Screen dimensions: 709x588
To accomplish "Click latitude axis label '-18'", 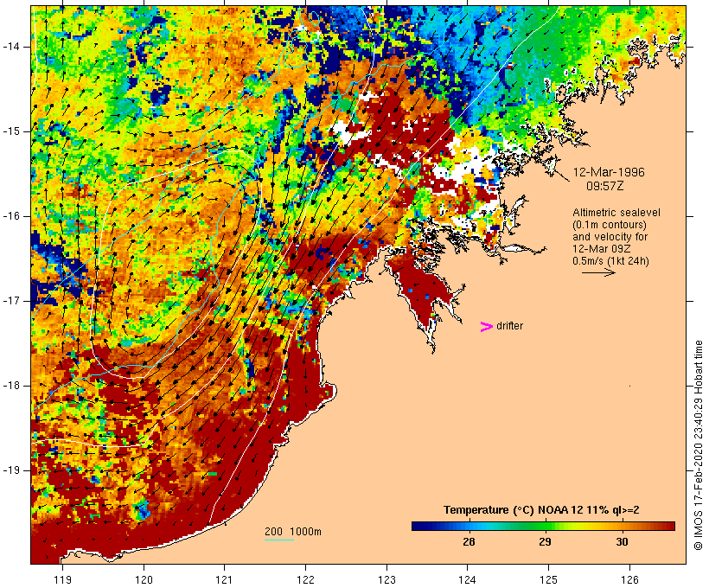I will click(11, 386).
